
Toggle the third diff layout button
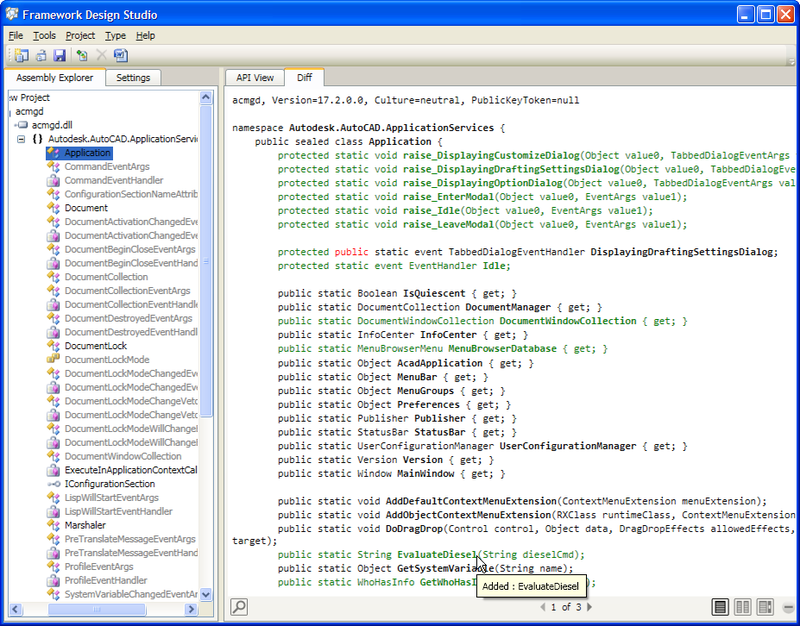(765, 607)
